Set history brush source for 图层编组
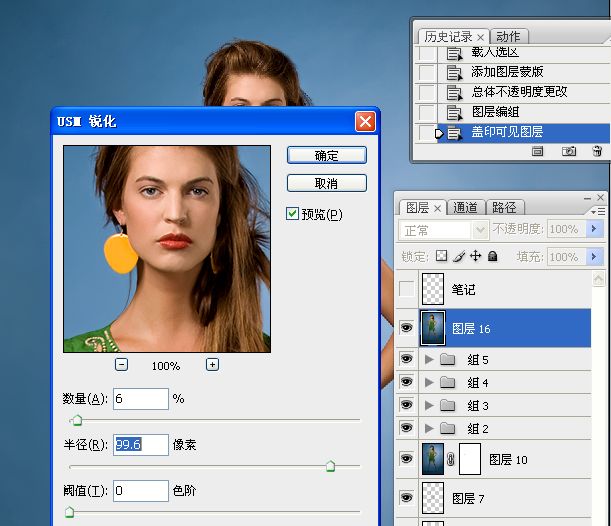 coord(426,113)
